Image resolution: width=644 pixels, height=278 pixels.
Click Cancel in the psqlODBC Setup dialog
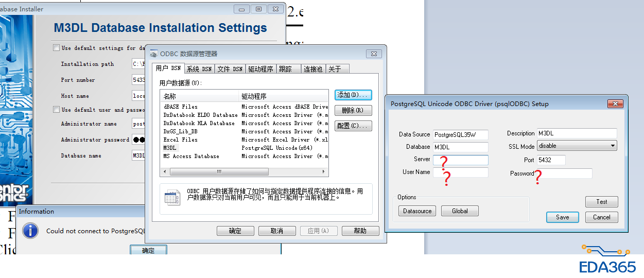coord(602,217)
